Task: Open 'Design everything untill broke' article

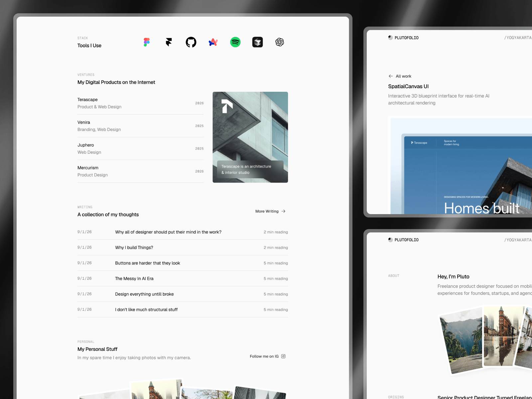Action: 183,294
